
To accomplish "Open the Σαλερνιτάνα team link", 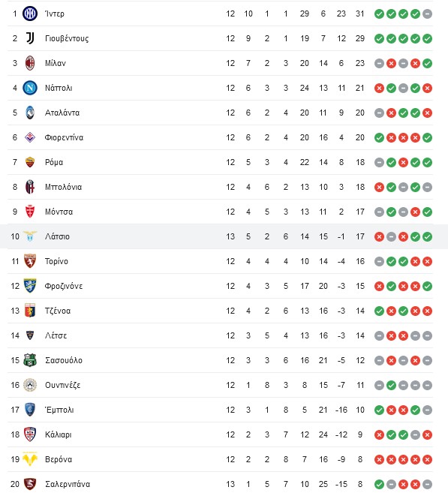I will [68, 484].
